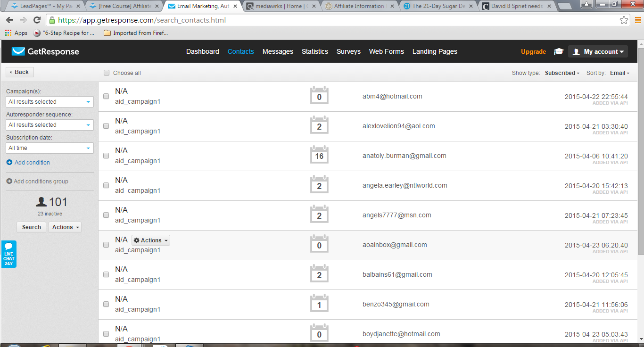Click the contact count person icon
Screen dimensions: 644x347
tap(41, 202)
